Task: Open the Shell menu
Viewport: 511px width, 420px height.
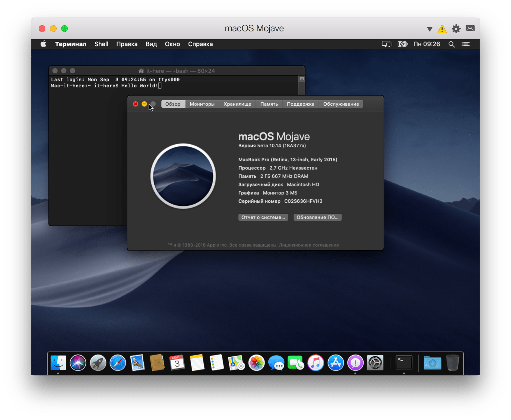Action: 101,44
